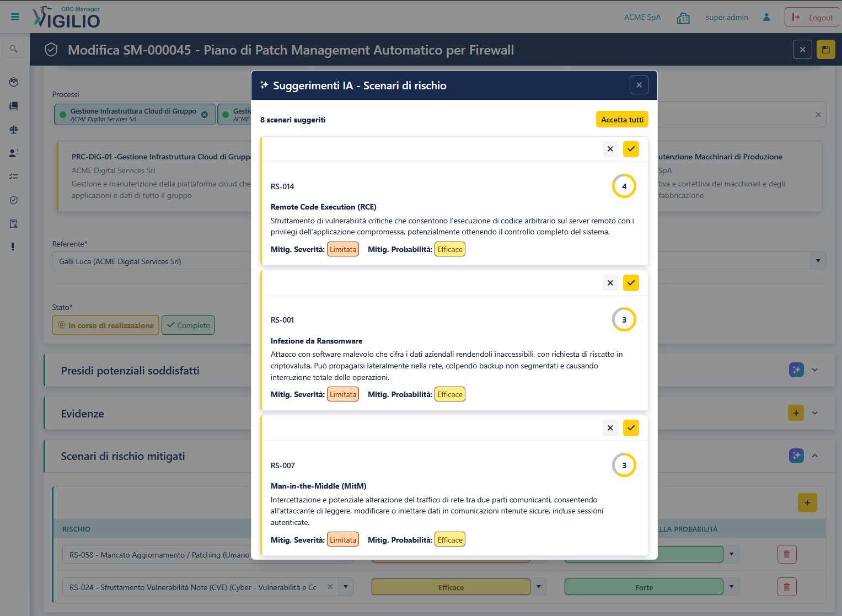
Task: Open the balance scale icon in sidebar
Action: click(14, 130)
